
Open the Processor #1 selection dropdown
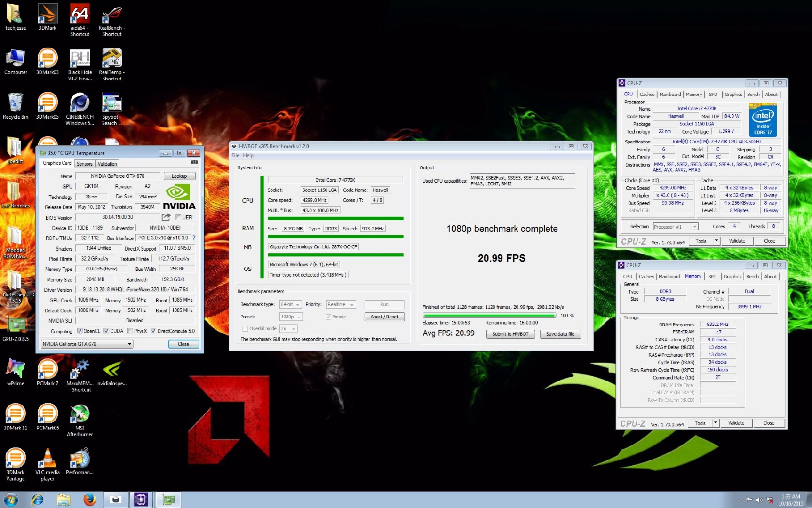pos(676,227)
